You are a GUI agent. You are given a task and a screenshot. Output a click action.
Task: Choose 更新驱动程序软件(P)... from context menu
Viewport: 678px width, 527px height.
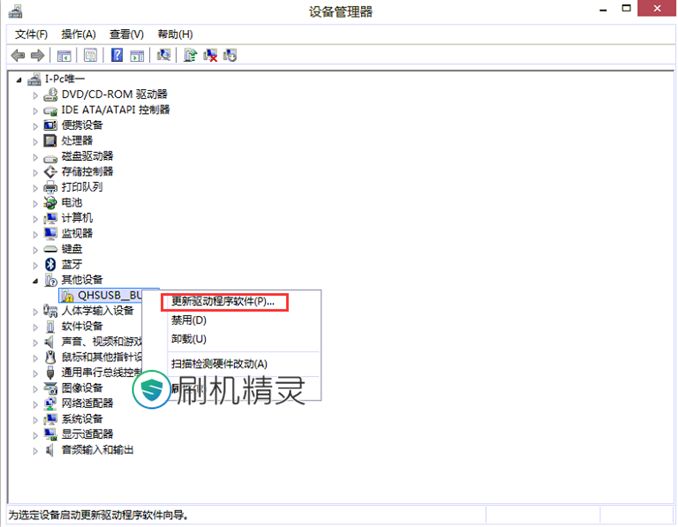(223, 301)
